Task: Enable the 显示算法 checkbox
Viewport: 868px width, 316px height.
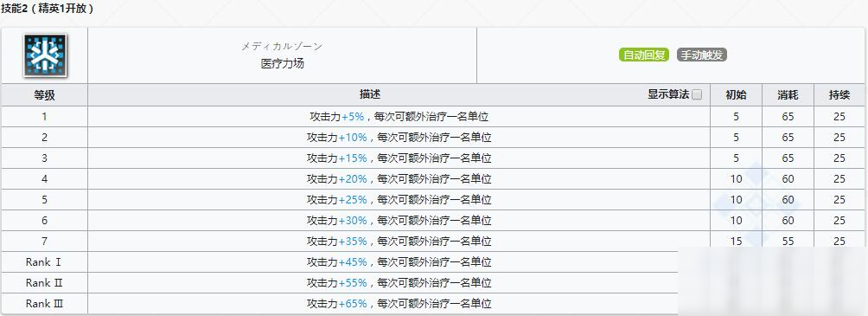Action: pos(697,95)
